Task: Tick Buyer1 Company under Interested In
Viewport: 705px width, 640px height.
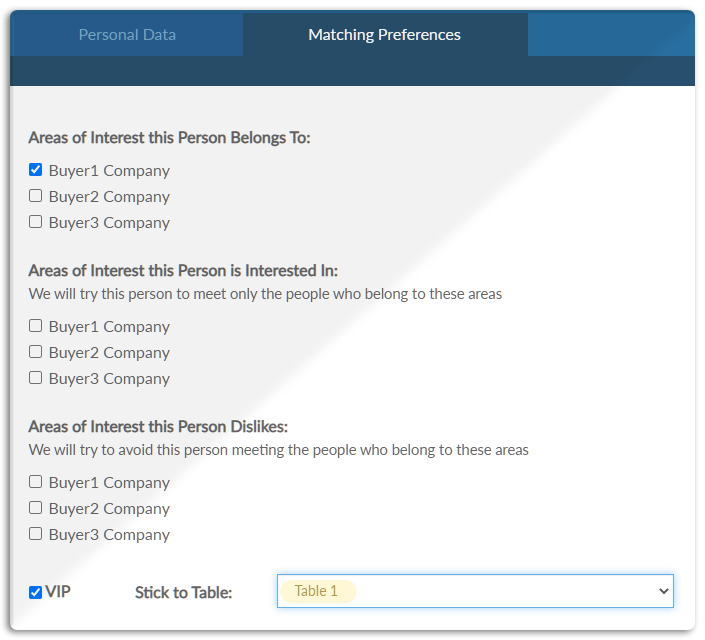Action: [36, 326]
